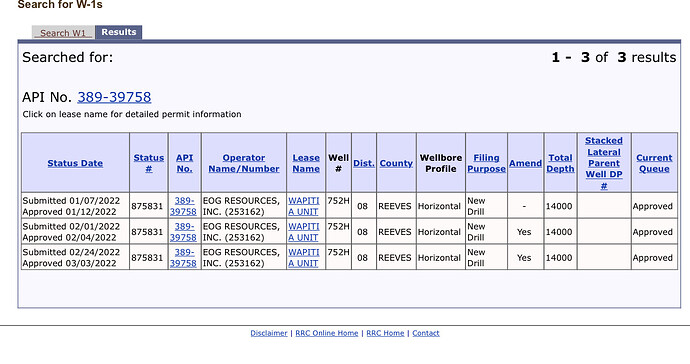Image resolution: width=690 pixels, height=364 pixels.
Task: Sort by the Amend column header
Action: (x=525, y=163)
